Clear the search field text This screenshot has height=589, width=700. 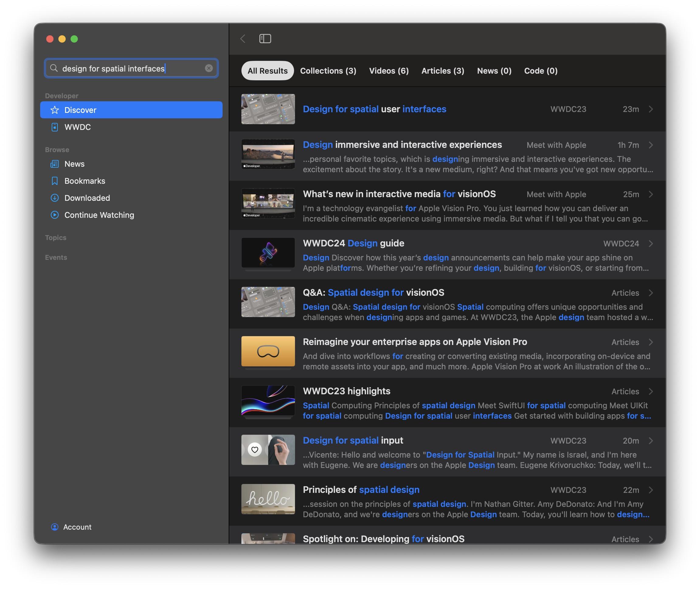[209, 68]
